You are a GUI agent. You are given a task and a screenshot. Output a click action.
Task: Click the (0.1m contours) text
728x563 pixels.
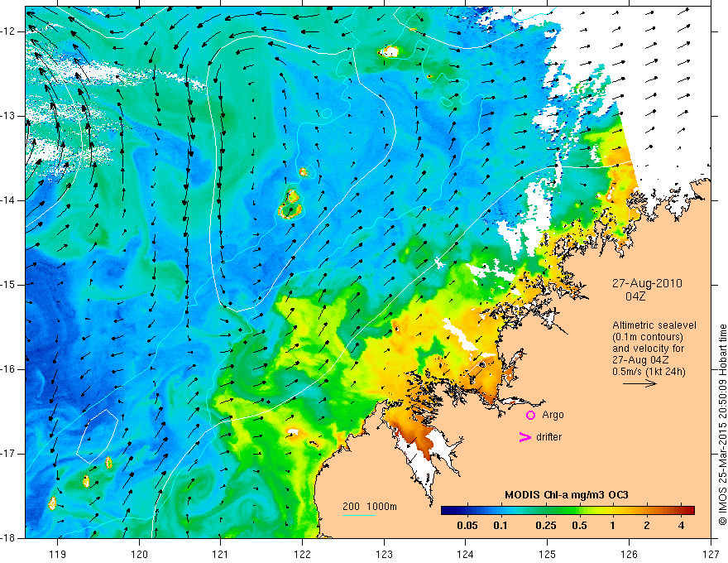pyautogui.click(x=647, y=337)
